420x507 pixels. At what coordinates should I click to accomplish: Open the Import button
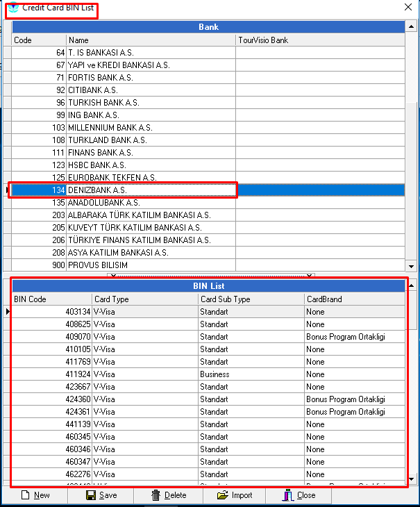(235, 495)
